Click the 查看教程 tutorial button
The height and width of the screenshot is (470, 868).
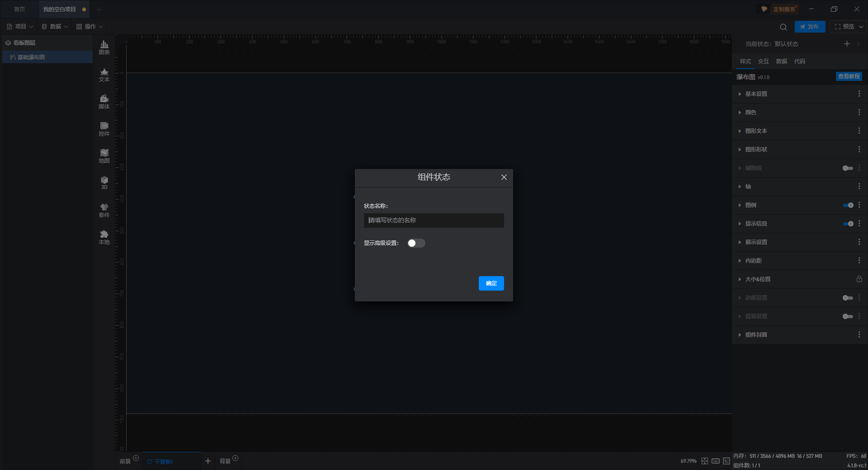[849, 76]
